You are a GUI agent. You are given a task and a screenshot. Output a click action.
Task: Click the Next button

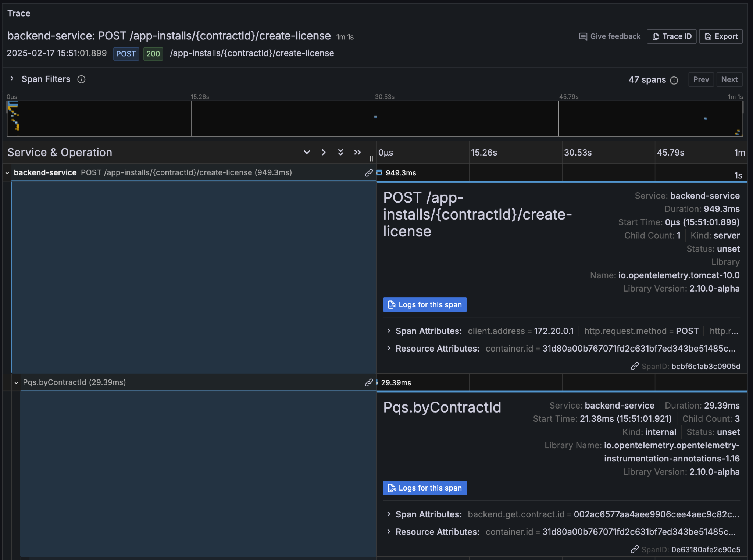(729, 79)
